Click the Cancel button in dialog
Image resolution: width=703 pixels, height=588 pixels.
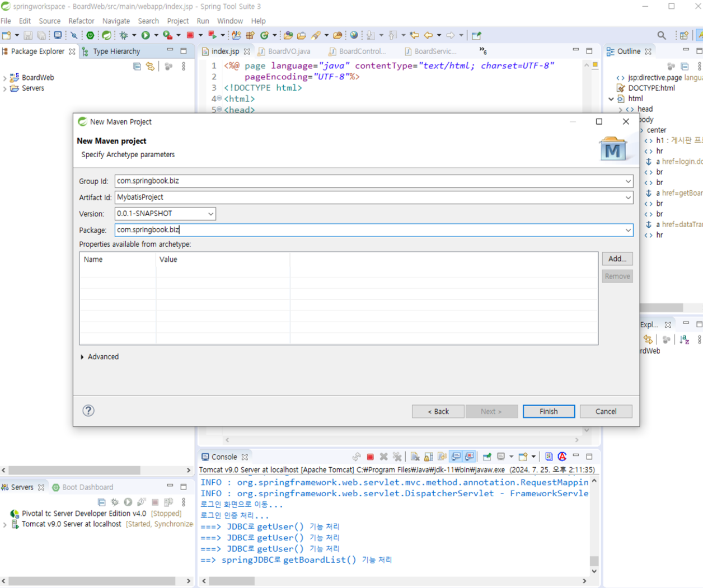606,411
